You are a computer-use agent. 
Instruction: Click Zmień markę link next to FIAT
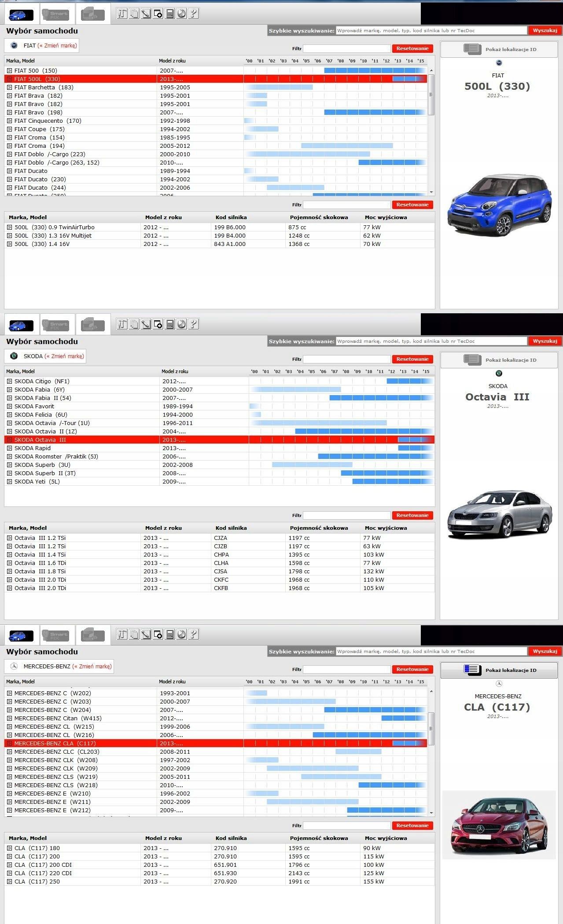tap(57, 46)
